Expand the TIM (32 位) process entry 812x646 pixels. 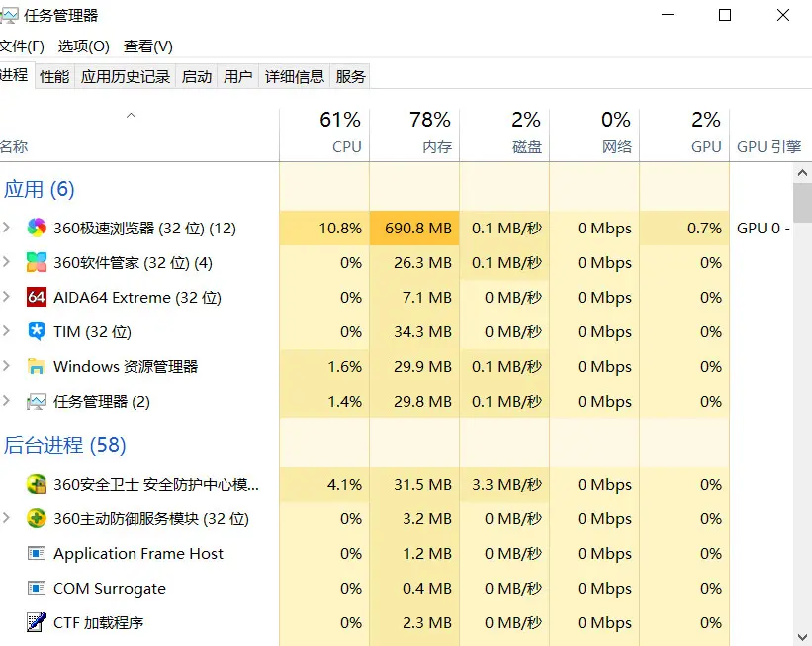pyautogui.click(x=6, y=331)
